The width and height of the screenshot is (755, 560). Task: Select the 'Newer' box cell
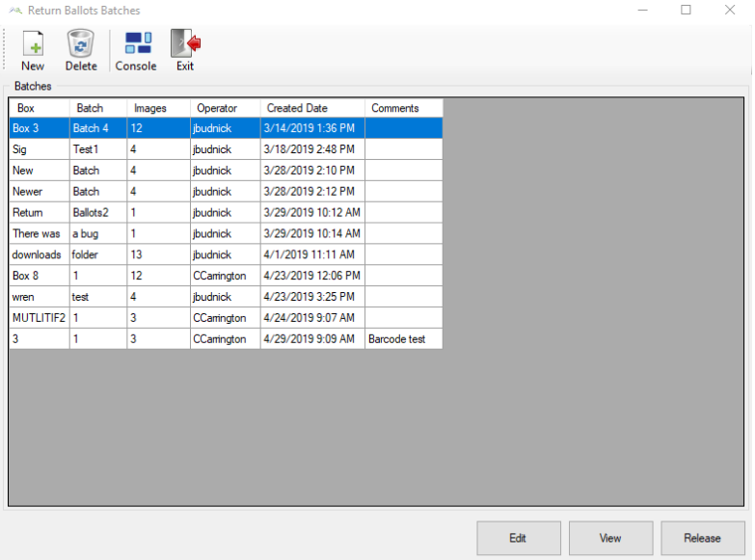coord(40,192)
